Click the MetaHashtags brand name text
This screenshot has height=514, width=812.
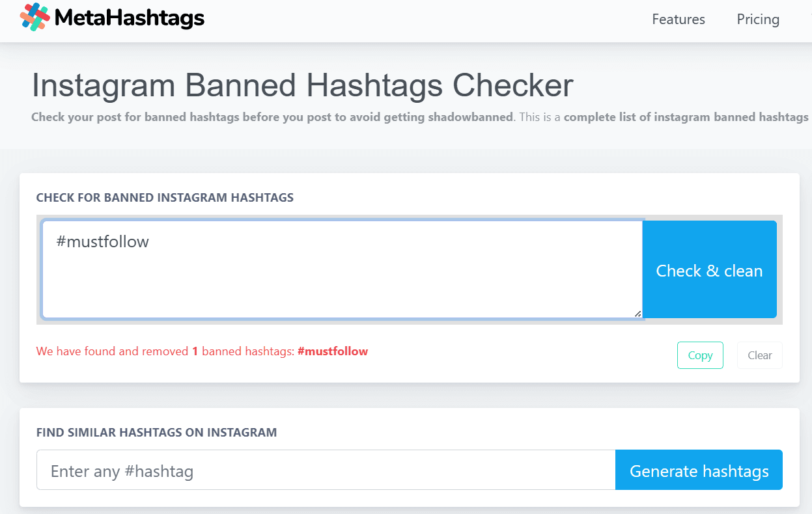pos(130,18)
